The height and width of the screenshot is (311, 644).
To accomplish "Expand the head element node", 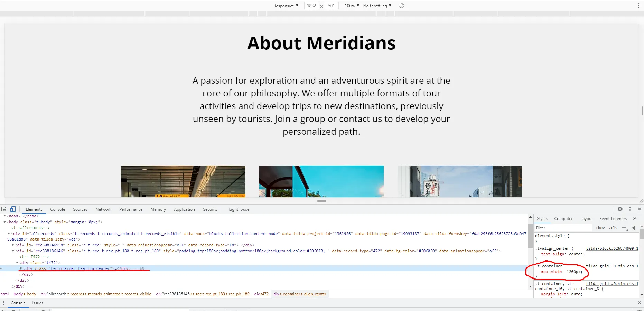I will [x=5, y=216].
